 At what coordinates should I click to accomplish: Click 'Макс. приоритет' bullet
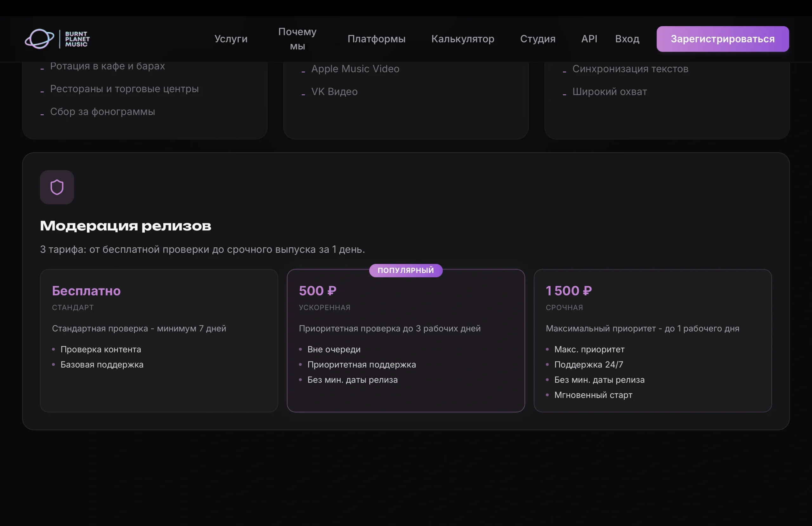[x=589, y=350]
